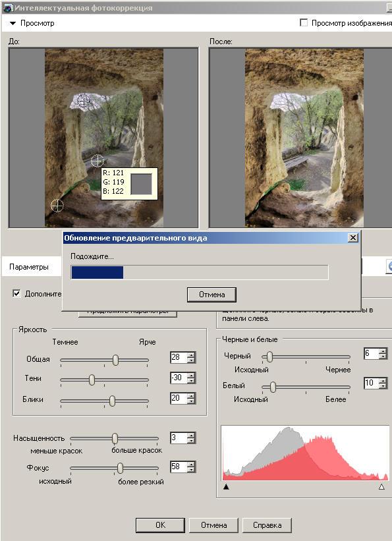
Task: Click the black sample crosshair in До preview
Action: [x=57, y=206]
